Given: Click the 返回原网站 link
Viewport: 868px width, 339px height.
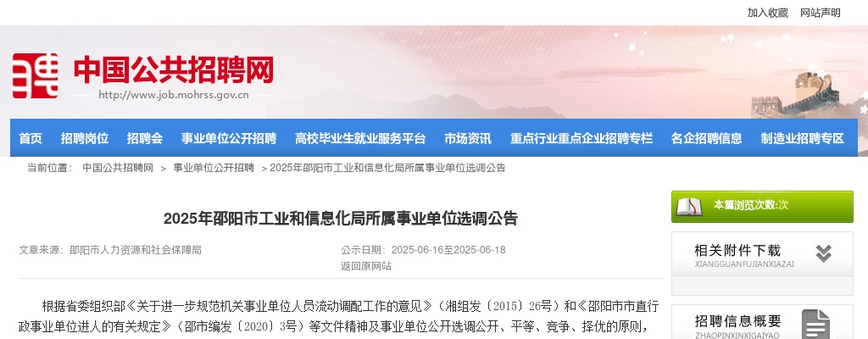Looking at the screenshot, I should (366, 266).
